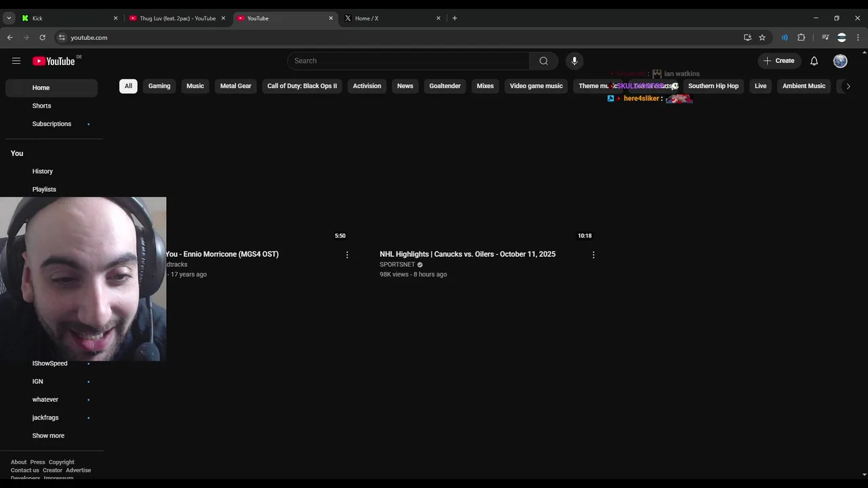The width and height of the screenshot is (868, 488).
Task: Open the IShowSpeed subscription
Action: pyautogui.click(x=52, y=363)
